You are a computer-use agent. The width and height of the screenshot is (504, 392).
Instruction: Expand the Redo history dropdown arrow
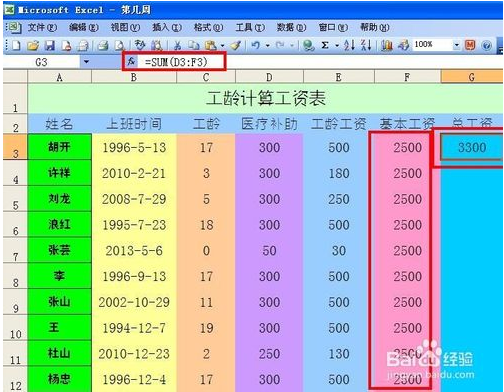[292, 45]
